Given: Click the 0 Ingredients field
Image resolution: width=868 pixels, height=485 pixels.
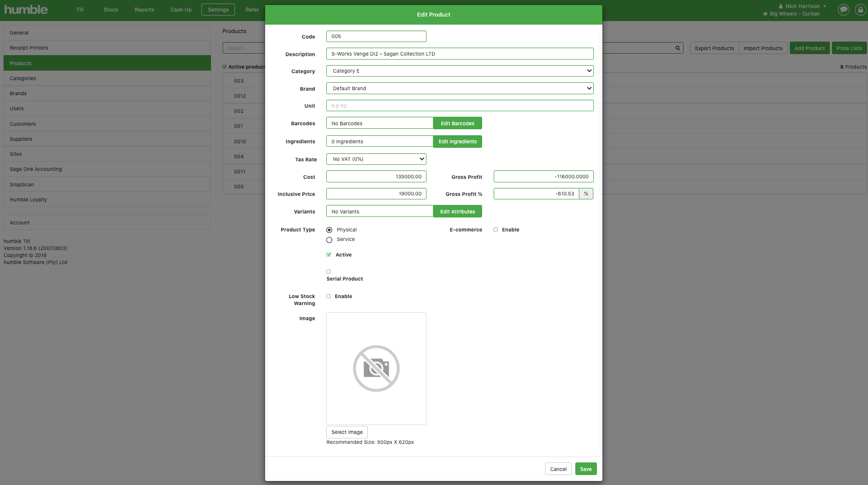Looking at the screenshot, I should tap(380, 142).
